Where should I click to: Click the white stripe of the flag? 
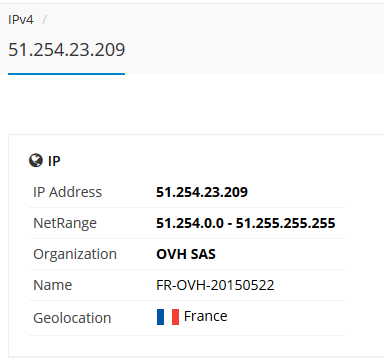168,317
